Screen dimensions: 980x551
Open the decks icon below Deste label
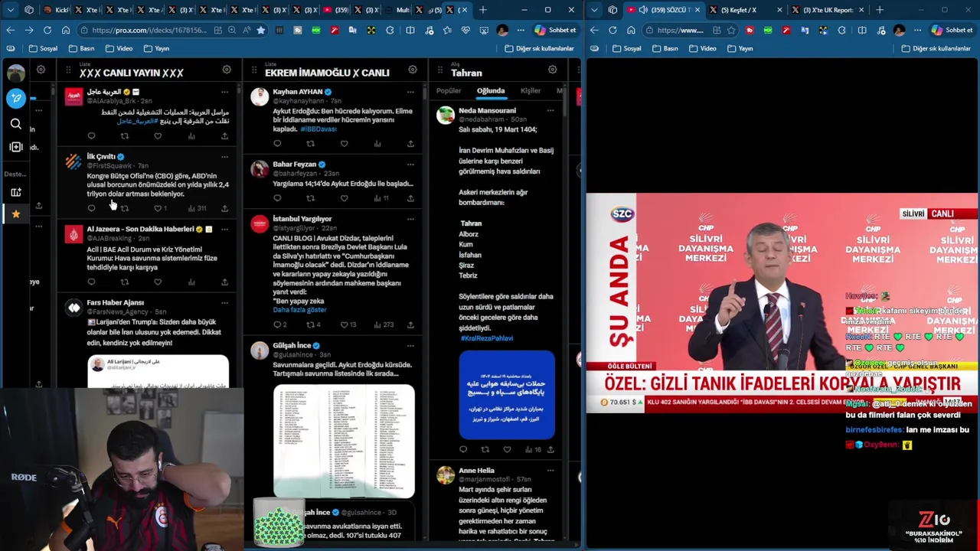pyautogui.click(x=16, y=192)
